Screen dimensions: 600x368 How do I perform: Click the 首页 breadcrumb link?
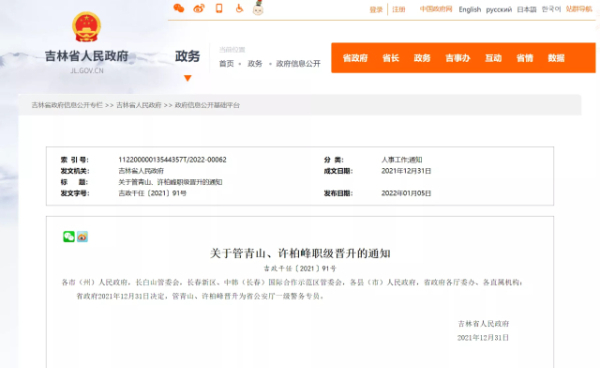coord(226,64)
